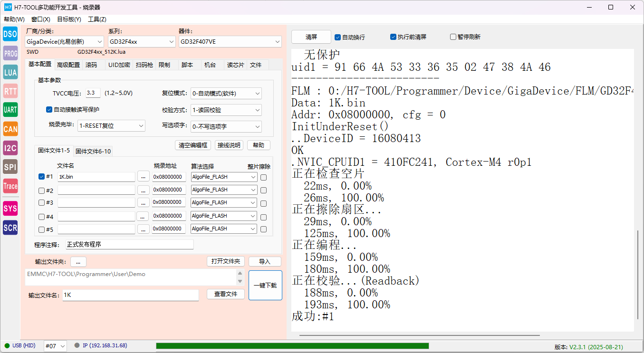Open the I2C tool in sidebar
Screen dimensions: 644x353
pyautogui.click(x=10, y=148)
